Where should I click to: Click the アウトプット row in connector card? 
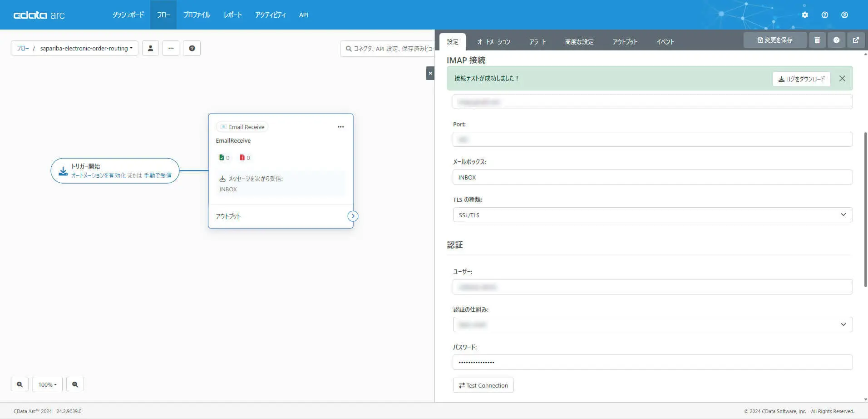click(281, 216)
